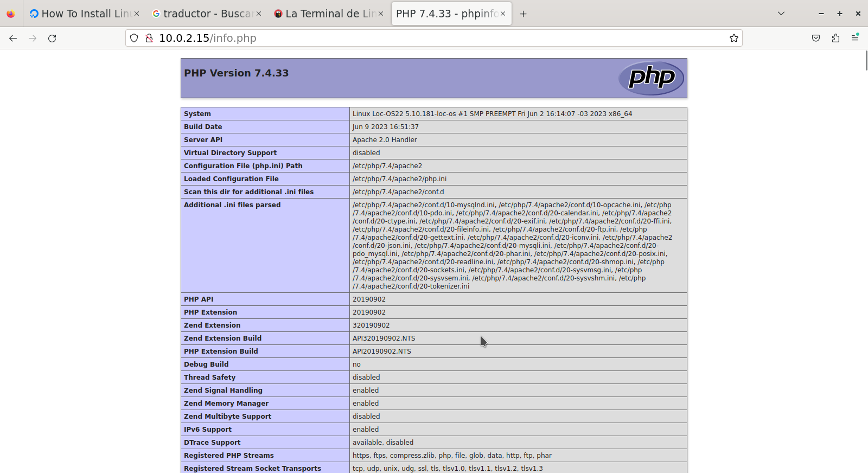Click the Firefox logo icon in the tab bar
Screen dimensions: 868x473
(10, 14)
